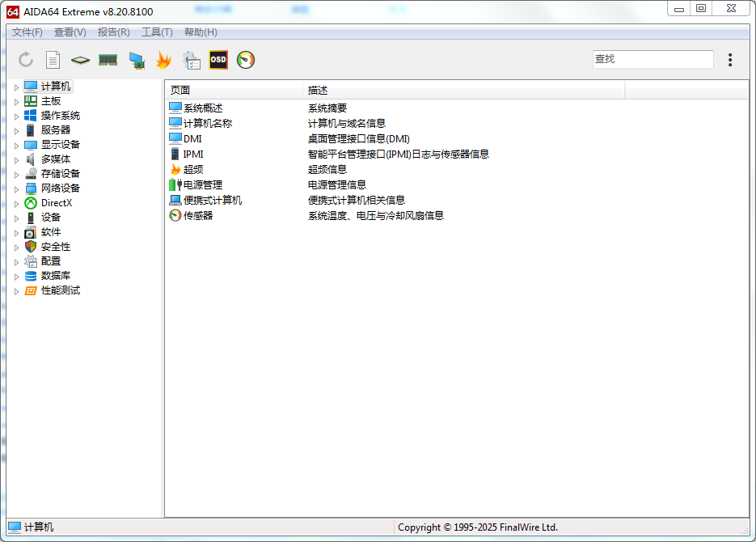Expand the 存储设备 tree node arrow

pyautogui.click(x=16, y=175)
